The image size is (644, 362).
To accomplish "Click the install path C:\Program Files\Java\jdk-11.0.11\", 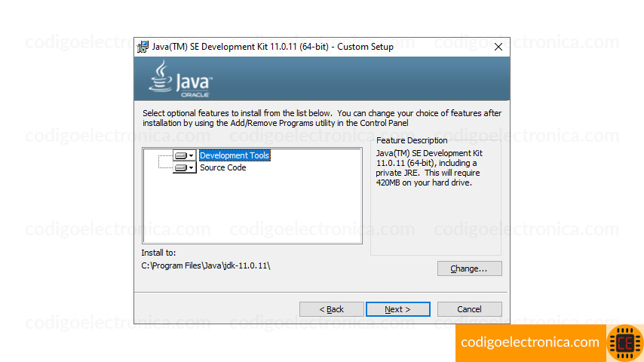I will (206, 265).
